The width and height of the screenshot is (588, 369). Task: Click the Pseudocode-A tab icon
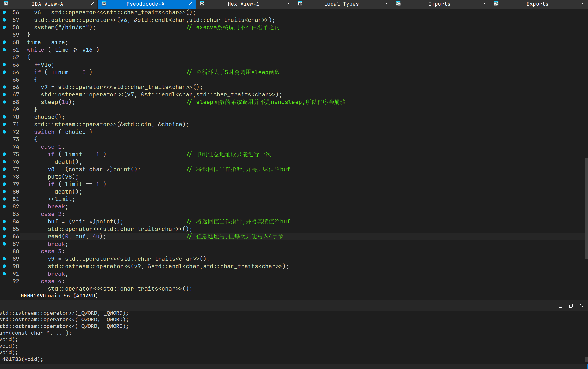pyautogui.click(x=104, y=4)
